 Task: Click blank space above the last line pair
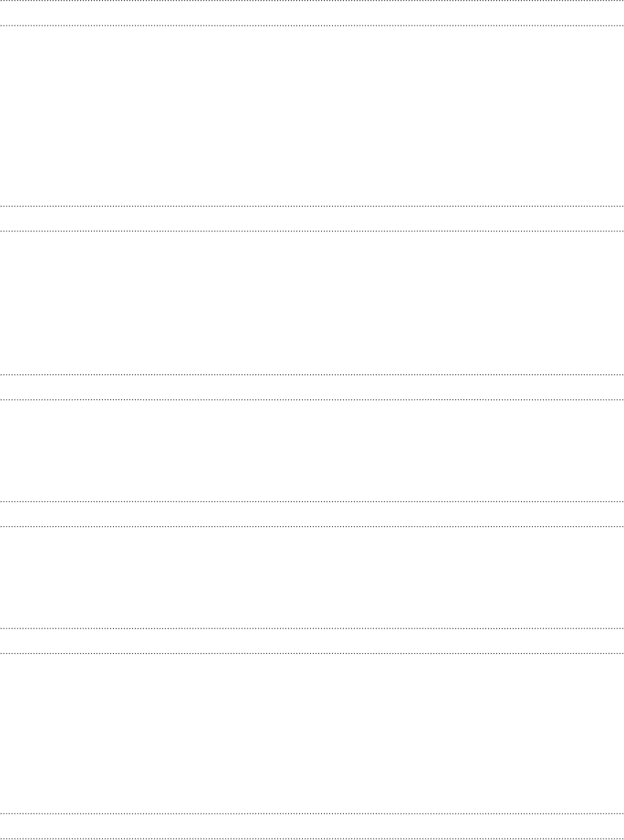coord(312,733)
